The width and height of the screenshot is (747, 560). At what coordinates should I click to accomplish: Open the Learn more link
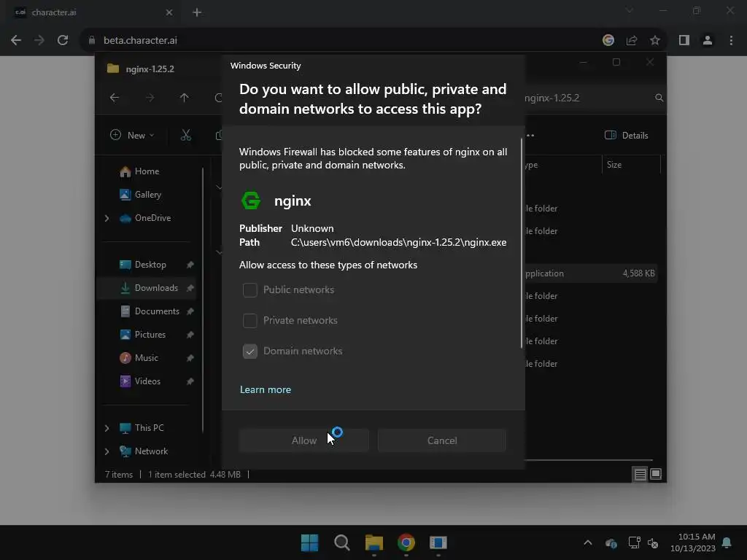coord(266,389)
